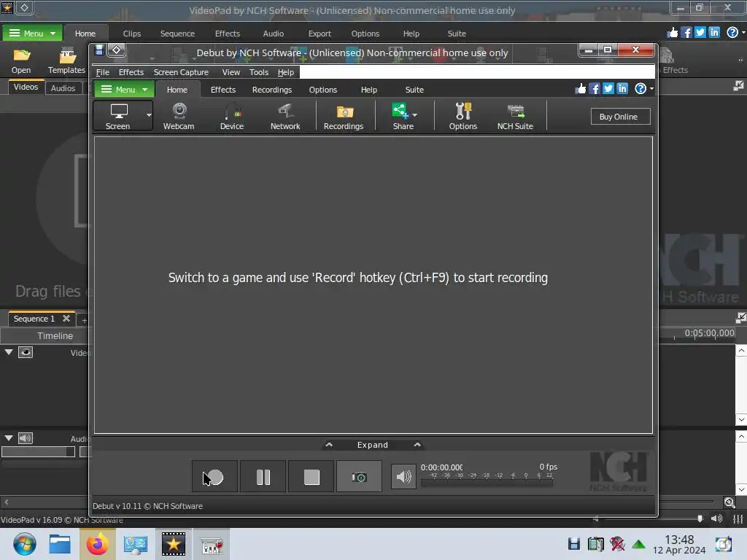Open Debut View menu
The width and height of the screenshot is (747, 560).
coord(231,72)
